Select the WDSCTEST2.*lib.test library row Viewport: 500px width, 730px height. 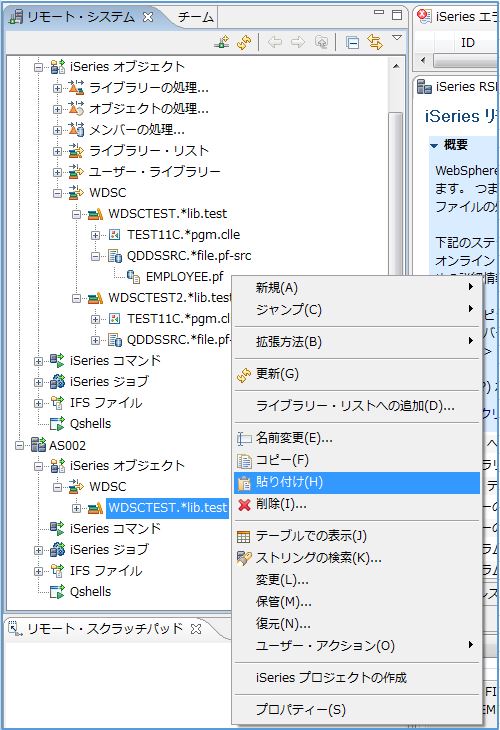click(169, 297)
